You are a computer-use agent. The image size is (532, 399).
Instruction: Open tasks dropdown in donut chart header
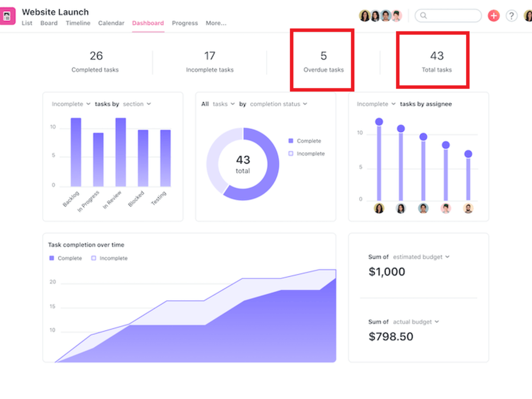click(x=223, y=104)
